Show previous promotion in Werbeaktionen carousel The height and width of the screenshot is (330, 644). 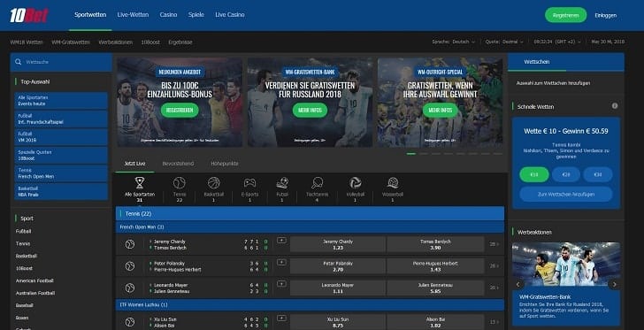tap(517, 284)
